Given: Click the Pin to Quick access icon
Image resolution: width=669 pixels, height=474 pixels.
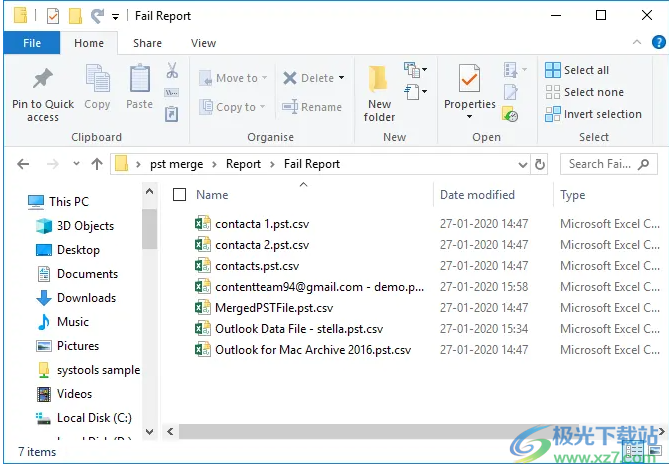Looking at the screenshot, I should (42, 79).
